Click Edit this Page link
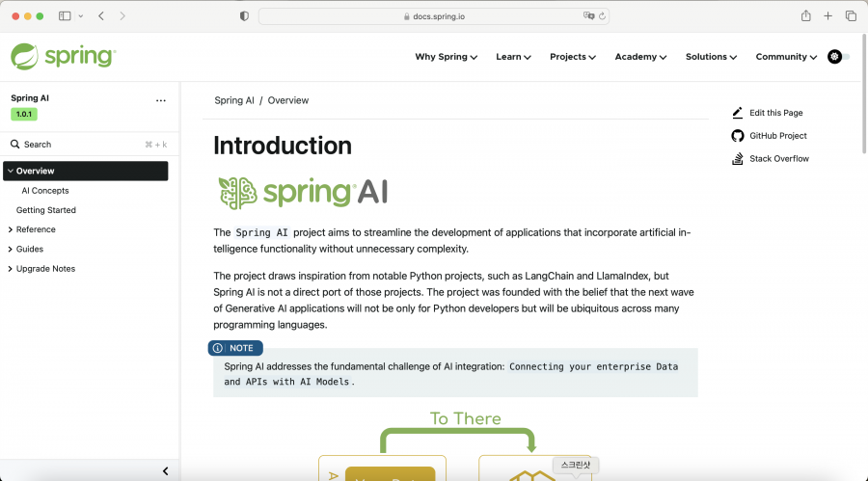Image resolution: width=868 pixels, height=481 pixels. (776, 113)
